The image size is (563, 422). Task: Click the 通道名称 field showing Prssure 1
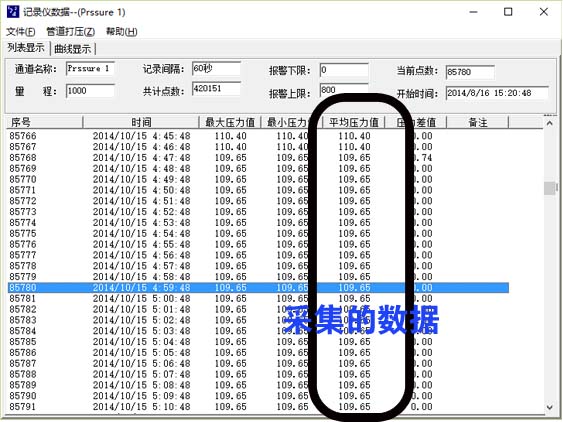pyautogui.click(x=90, y=69)
